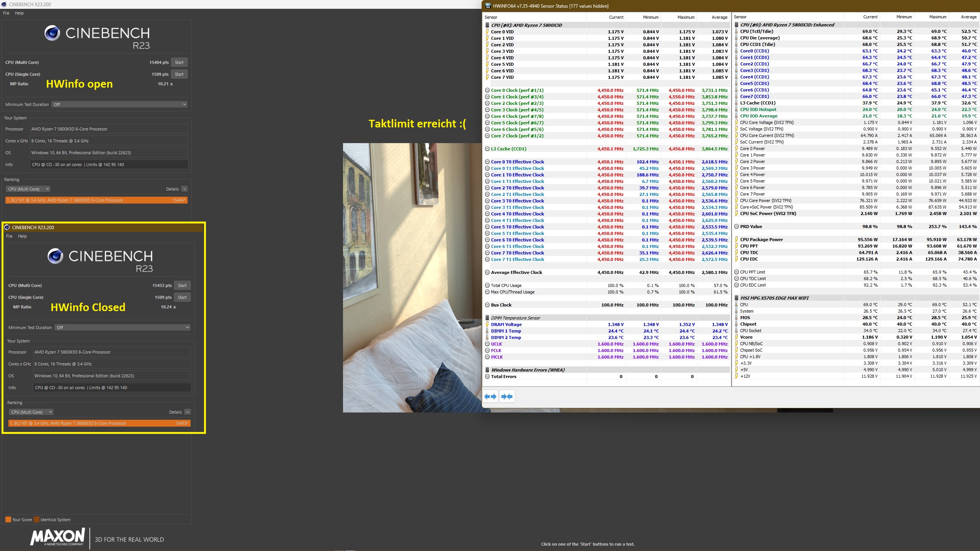Click the memory icon beside 'DIMM Temperature Sensor'

tap(487, 318)
